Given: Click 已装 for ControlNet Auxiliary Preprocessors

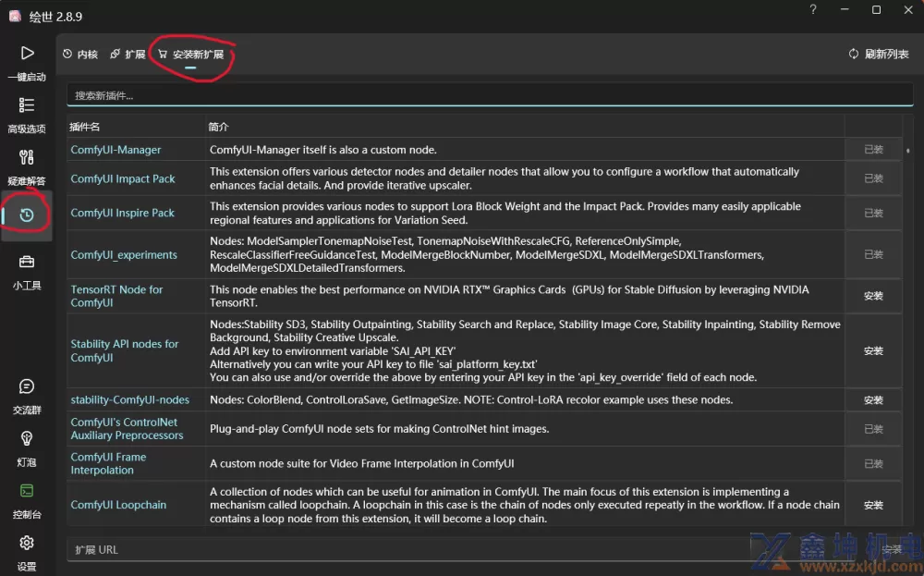Looking at the screenshot, I should [873, 429].
